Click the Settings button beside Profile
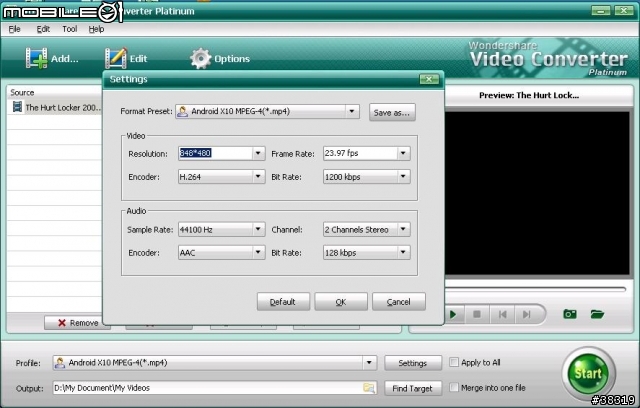The height and width of the screenshot is (408, 640). point(413,363)
